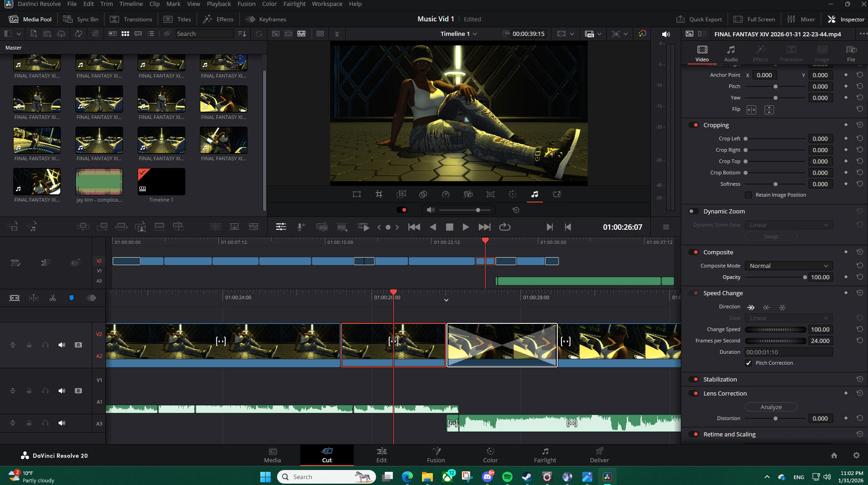
Task: Toggle the Cropping section enable switch
Action: [x=694, y=125]
